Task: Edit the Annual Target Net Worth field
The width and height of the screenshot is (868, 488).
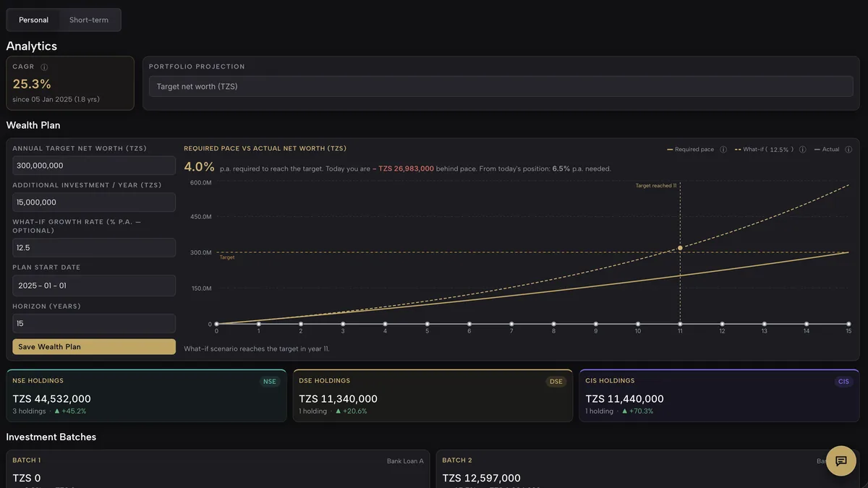Action: coord(94,166)
